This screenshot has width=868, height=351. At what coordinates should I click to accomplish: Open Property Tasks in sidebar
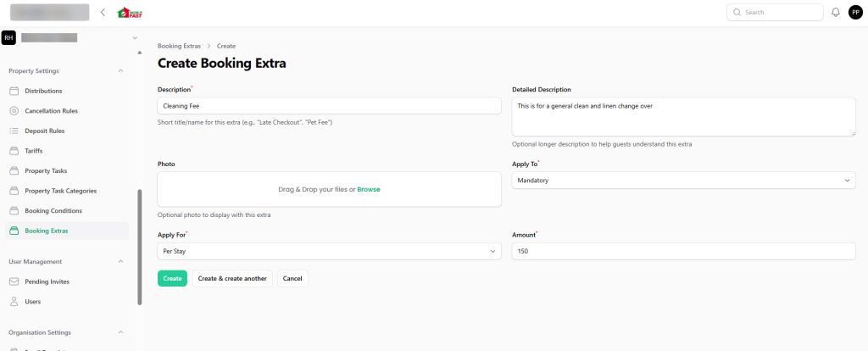point(46,170)
